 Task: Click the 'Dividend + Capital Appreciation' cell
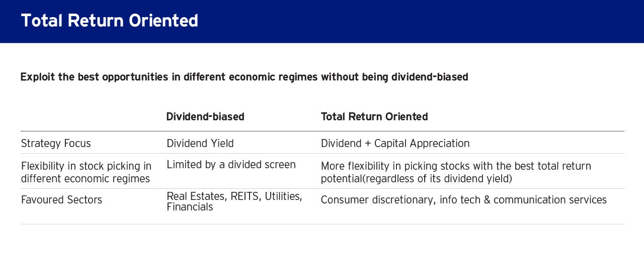[x=395, y=144]
